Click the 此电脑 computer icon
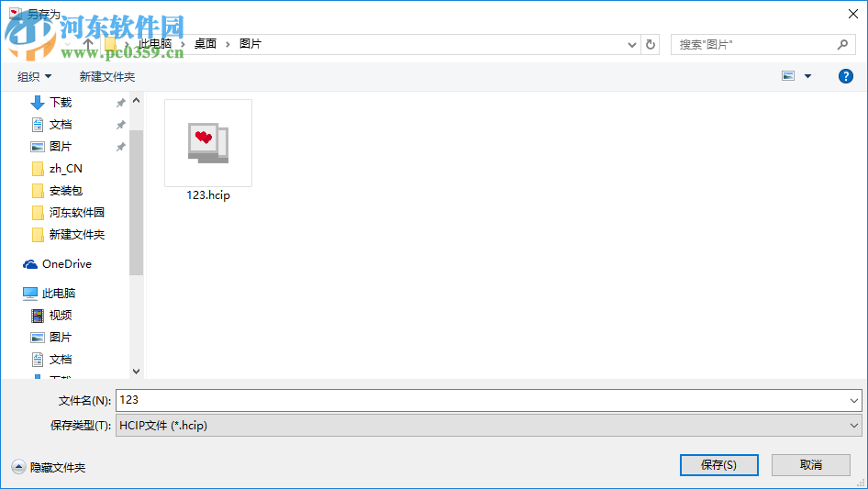The height and width of the screenshot is (489, 868). point(30,294)
